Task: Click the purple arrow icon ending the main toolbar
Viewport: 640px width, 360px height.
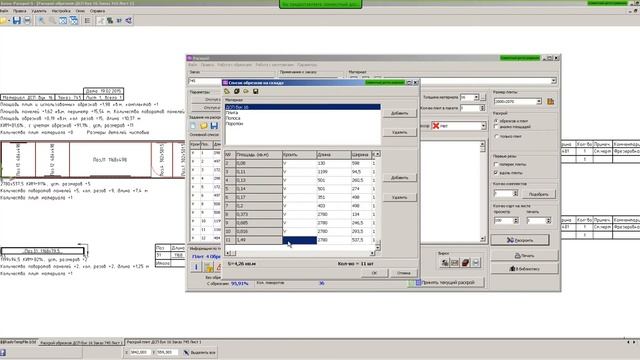Action: (x=129, y=20)
